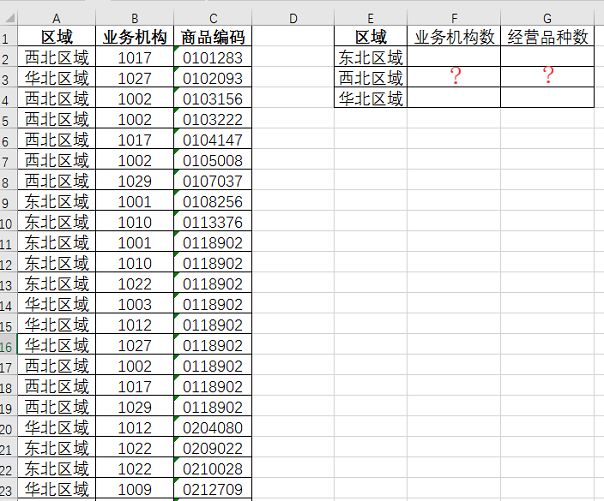The image size is (604, 501).
Task: Select cell 1017 in row 18
Action: coord(134,387)
